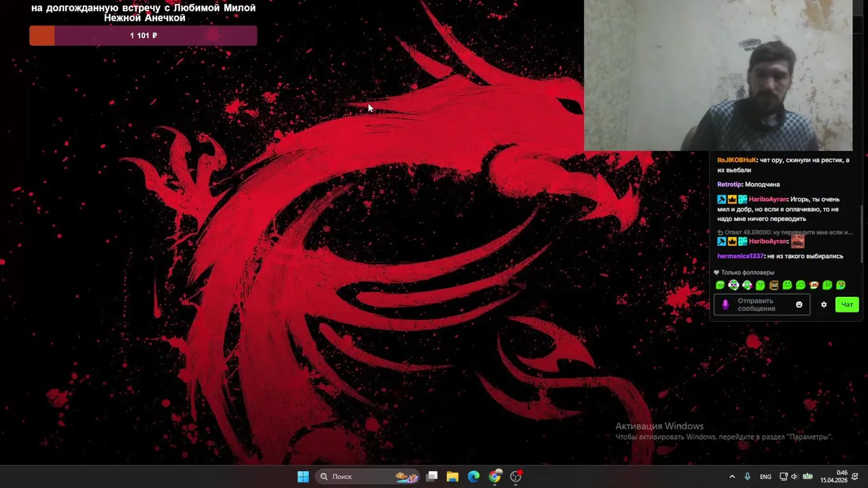The height and width of the screenshot is (488, 868).
Task: Open IloJIKOBHuK's user profile in chat
Action: [x=736, y=160]
